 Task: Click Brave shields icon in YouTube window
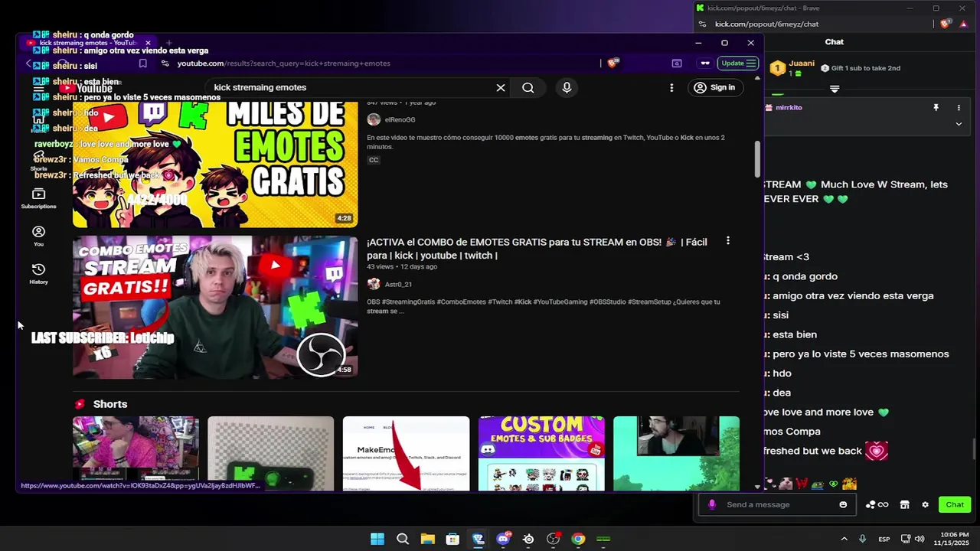pos(612,64)
